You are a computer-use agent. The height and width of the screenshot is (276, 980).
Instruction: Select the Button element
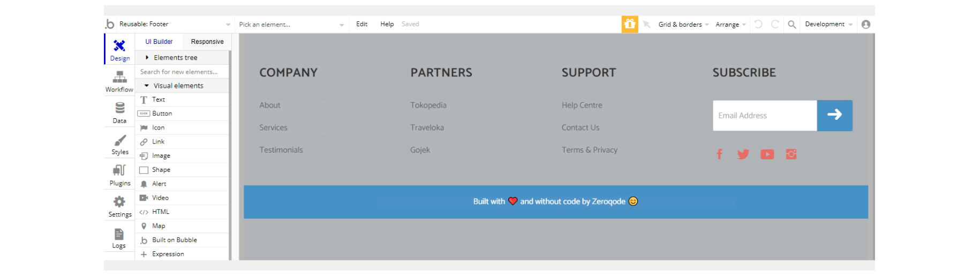pyautogui.click(x=182, y=113)
